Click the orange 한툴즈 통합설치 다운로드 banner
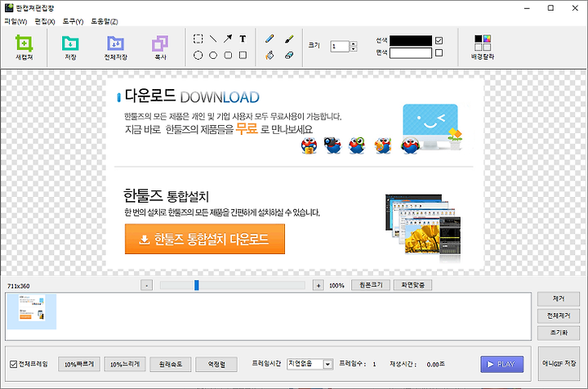The image size is (588, 389). coord(205,239)
